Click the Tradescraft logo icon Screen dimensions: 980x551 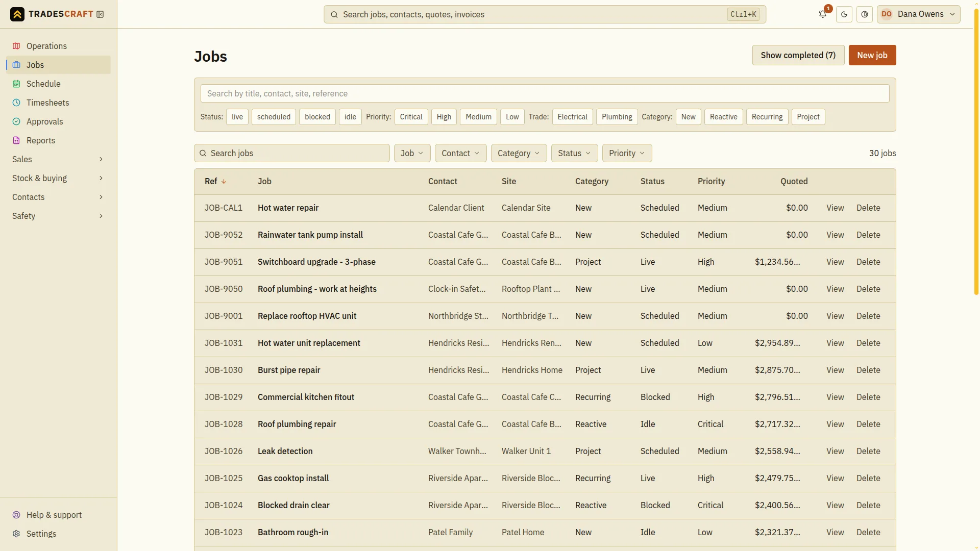coord(17,14)
